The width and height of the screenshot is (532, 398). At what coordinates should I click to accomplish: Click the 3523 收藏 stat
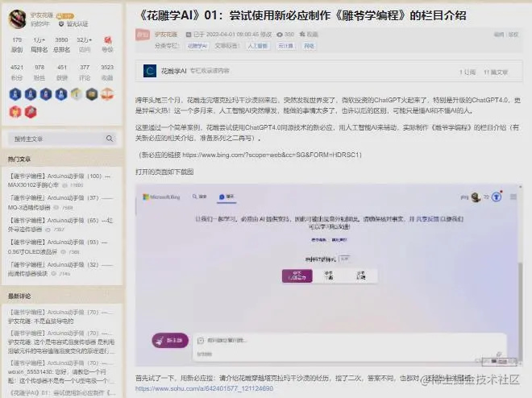(107, 73)
